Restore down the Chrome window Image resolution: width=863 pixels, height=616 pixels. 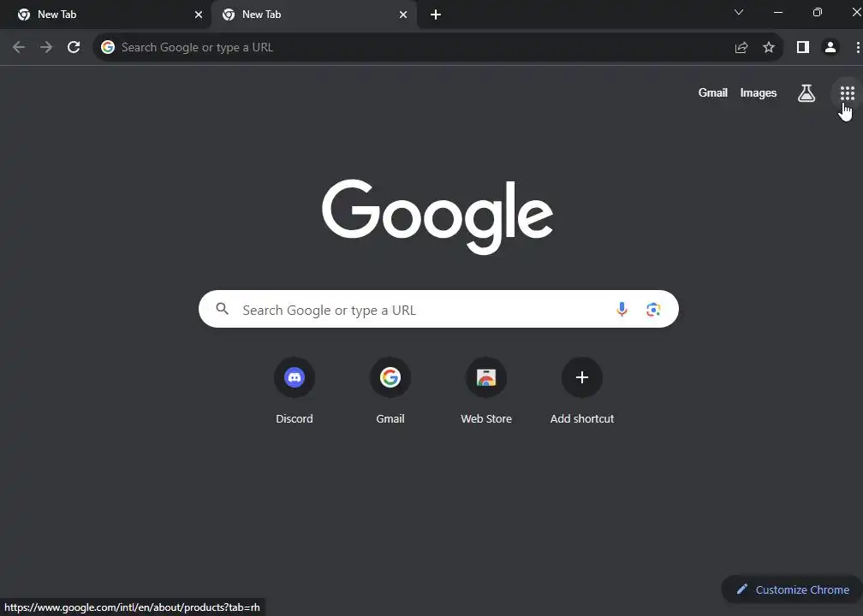coord(818,12)
